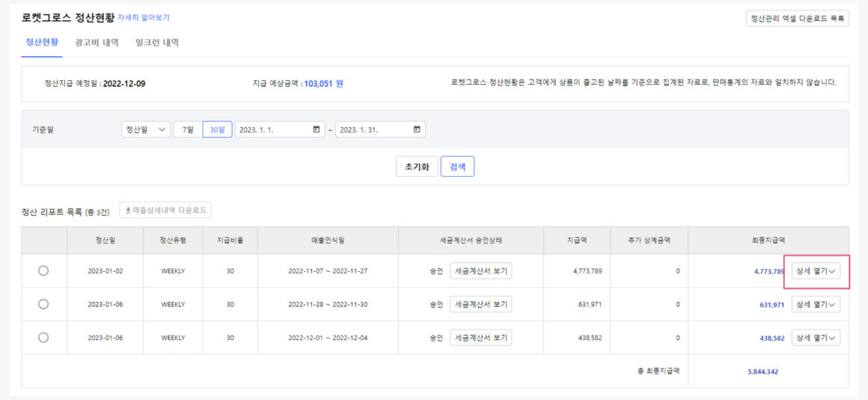Viewport: 868px width, 400px height.
Task: View 세금계산서 보기 for 2022-11-07 period row
Action: (480, 270)
